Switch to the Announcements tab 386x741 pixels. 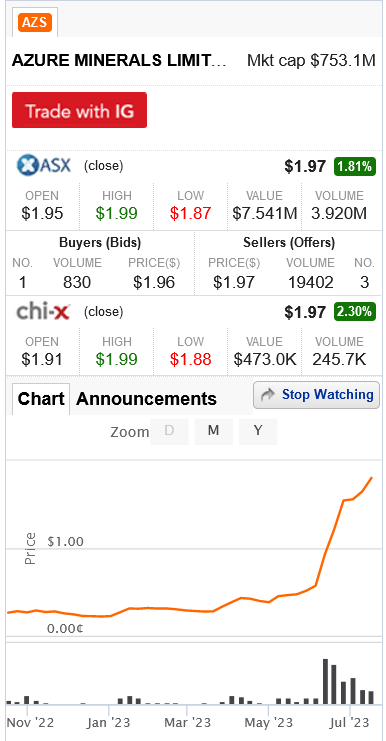[x=146, y=399]
